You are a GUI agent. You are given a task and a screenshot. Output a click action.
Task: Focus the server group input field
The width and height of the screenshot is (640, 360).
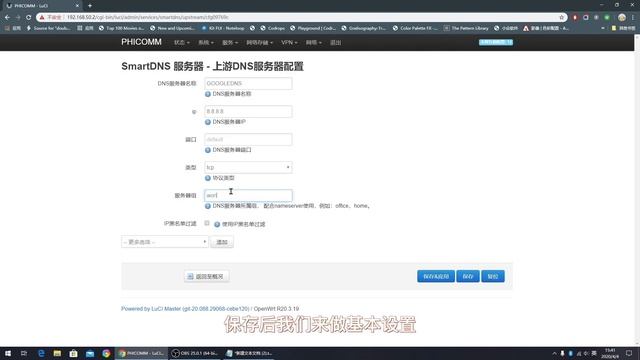click(x=248, y=195)
